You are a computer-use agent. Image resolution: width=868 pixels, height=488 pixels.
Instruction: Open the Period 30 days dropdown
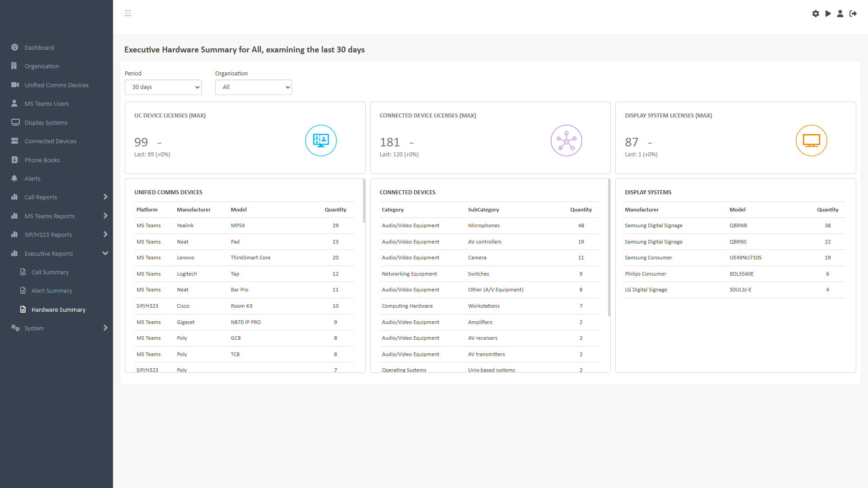click(x=163, y=87)
